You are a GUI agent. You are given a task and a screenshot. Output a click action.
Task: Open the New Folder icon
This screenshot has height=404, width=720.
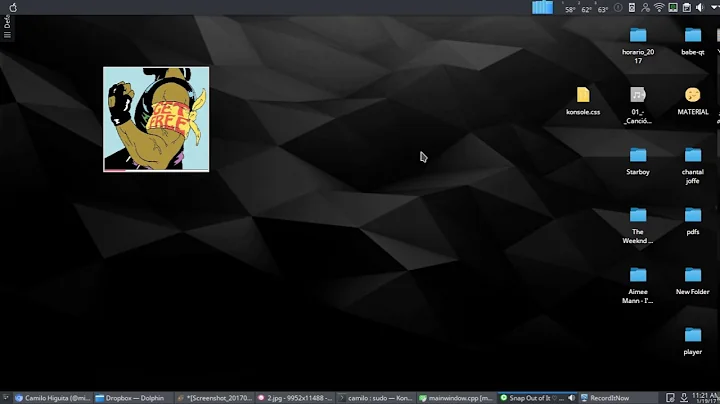[692, 275]
